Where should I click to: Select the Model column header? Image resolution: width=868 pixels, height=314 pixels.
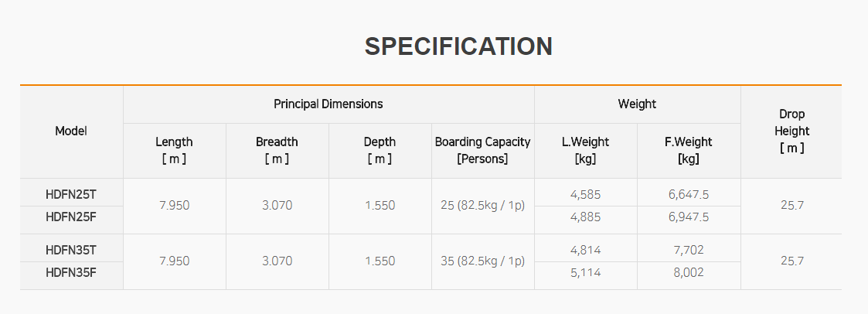pyautogui.click(x=71, y=131)
